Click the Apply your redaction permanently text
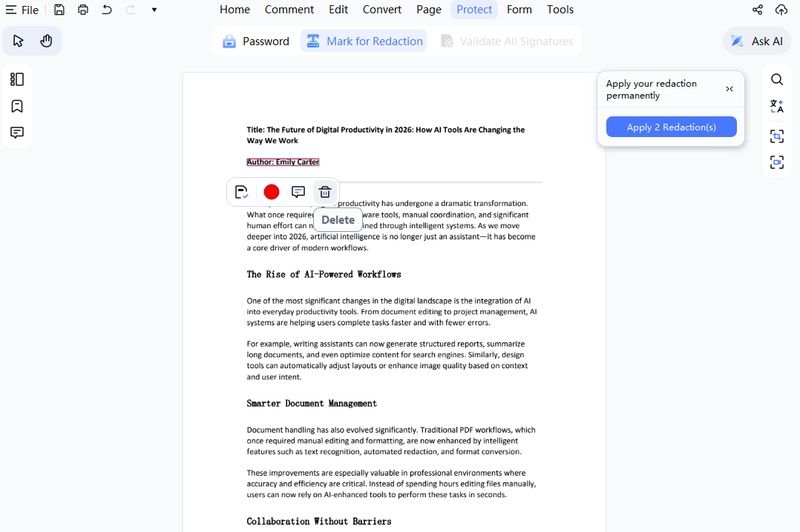800x532 pixels. [x=651, y=90]
